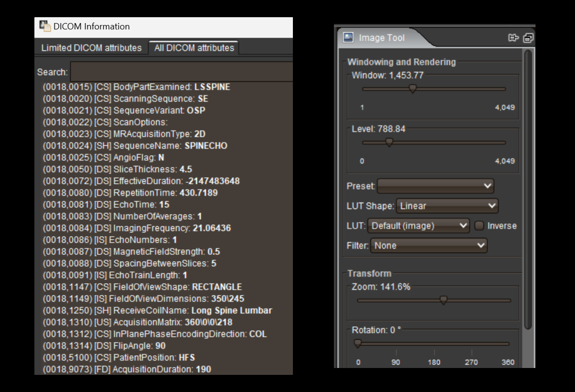The height and width of the screenshot is (392, 575).
Task: Click the DICOM Search input field
Action: coord(182,72)
